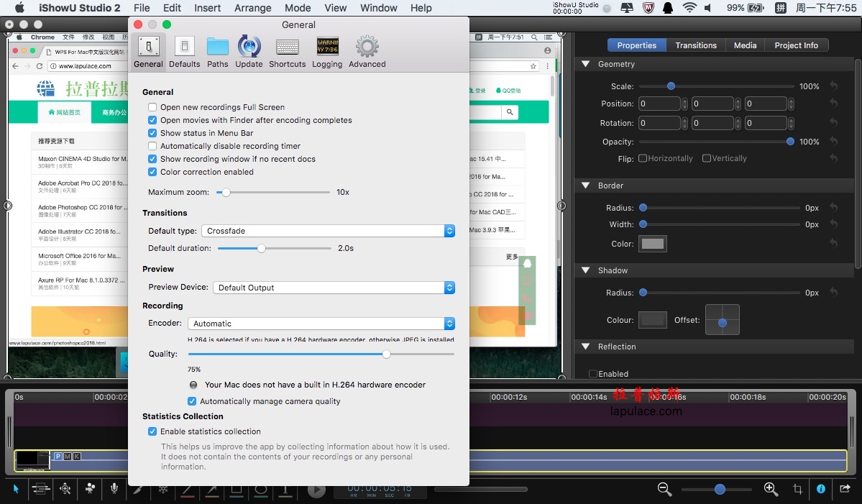Collapse the Geometry section
862x504 pixels.
click(585, 64)
